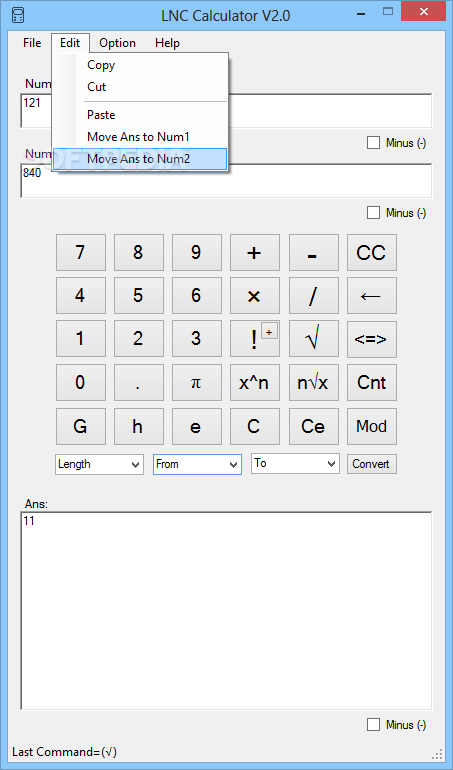Click into the Num2 field showing 840
453x770 pixels.
(226, 181)
